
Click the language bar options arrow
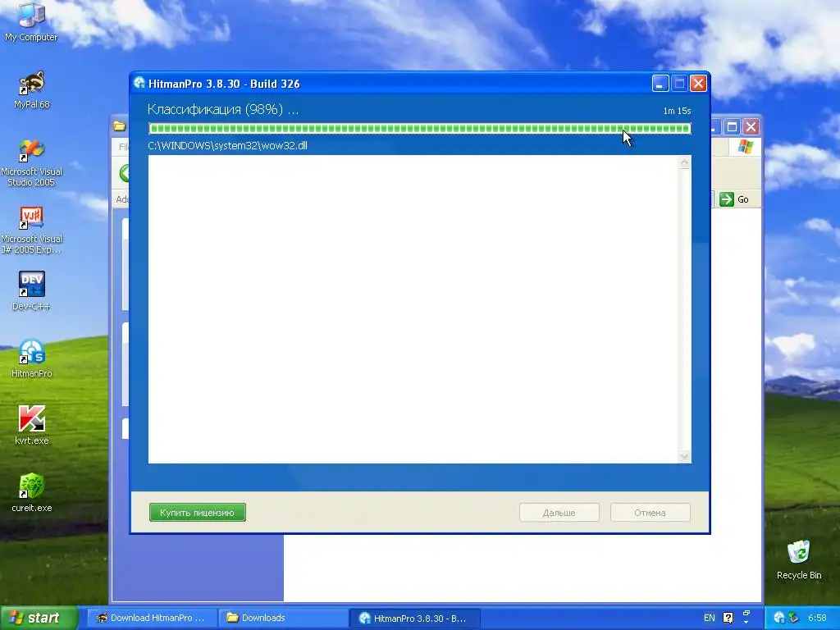(x=746, y=623)
